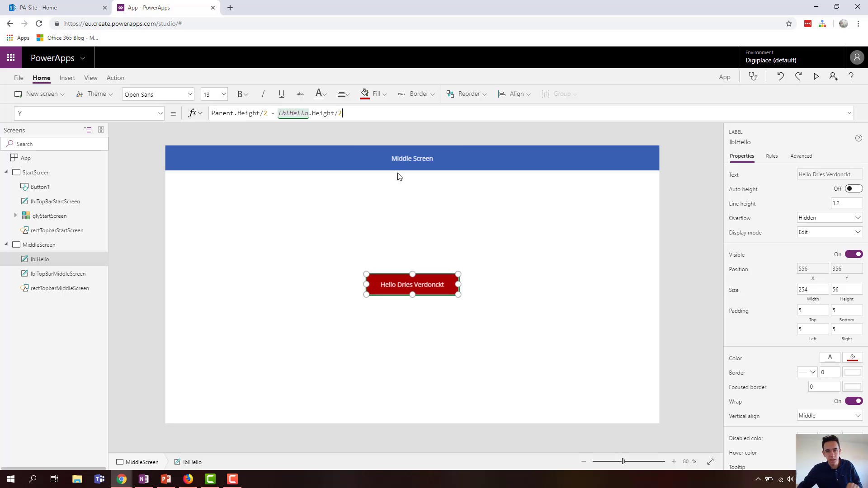Screen dimensions: 868x488
Task: Open the PowerPoint taskbar icon
Action: click(166, 479)
